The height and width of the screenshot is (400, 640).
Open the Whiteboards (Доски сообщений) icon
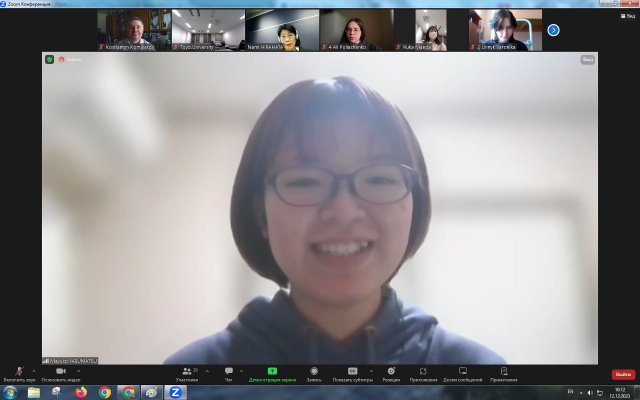click(x=463, y=372)
